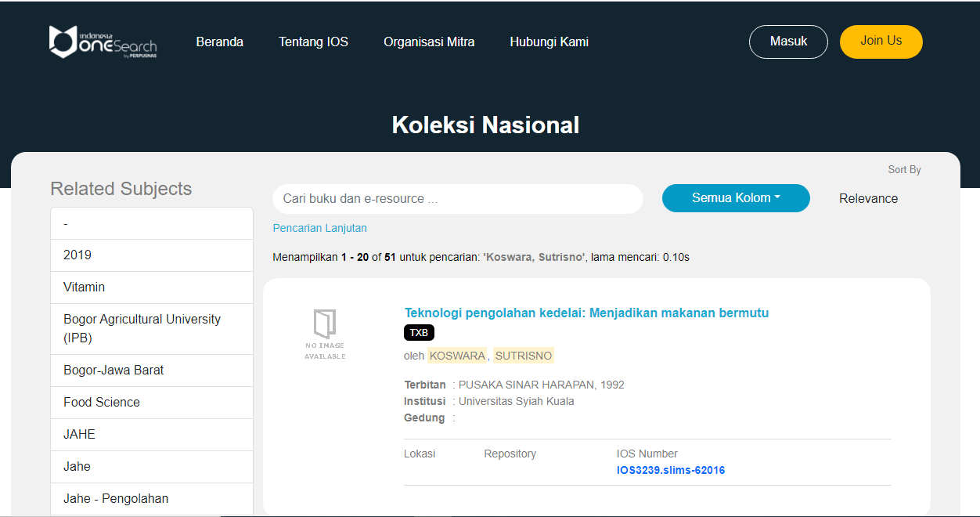
Task: Open the Relevance sort dropdown
Action: 868,199
